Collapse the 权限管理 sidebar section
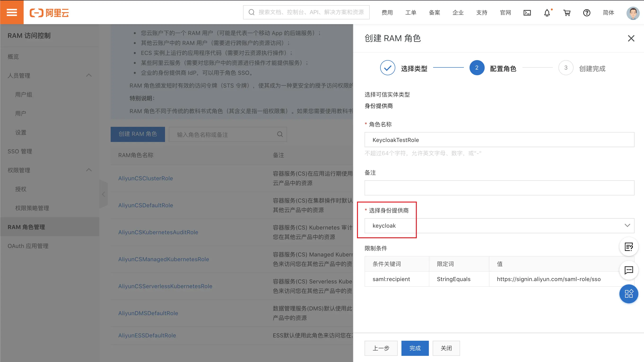The height and width of the screenshot is (362, 644). click(x=89, y=170)
